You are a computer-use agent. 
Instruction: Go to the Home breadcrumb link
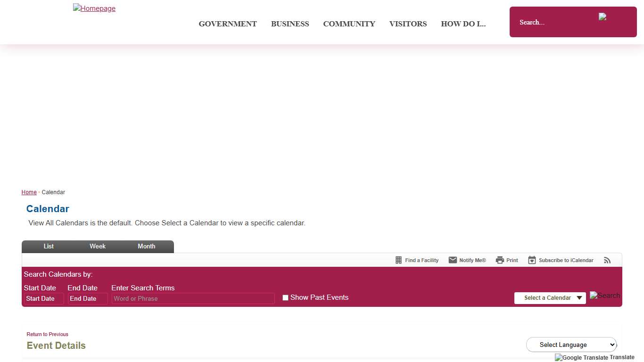29,192
